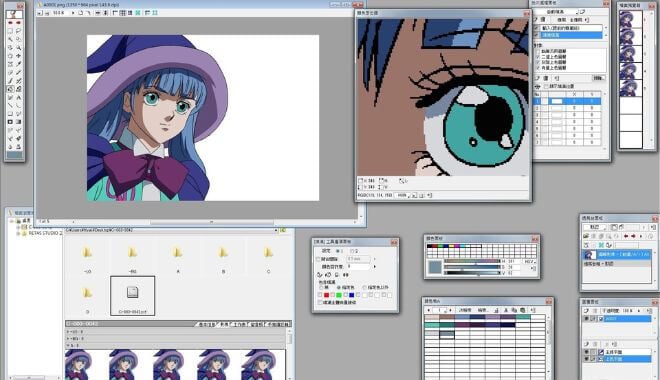Open the zoom level dropdown in the magnifier window

[402, 195]
